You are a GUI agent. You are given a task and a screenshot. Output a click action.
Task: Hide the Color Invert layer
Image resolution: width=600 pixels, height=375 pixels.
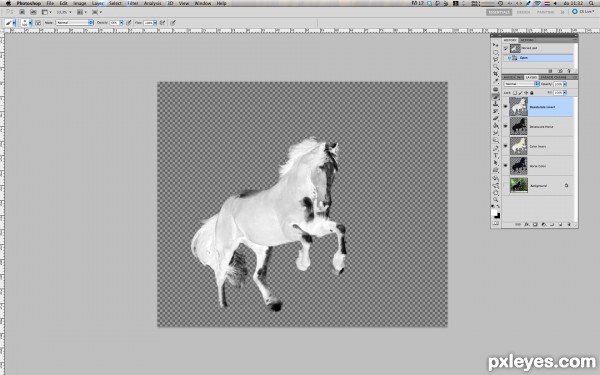505,146
